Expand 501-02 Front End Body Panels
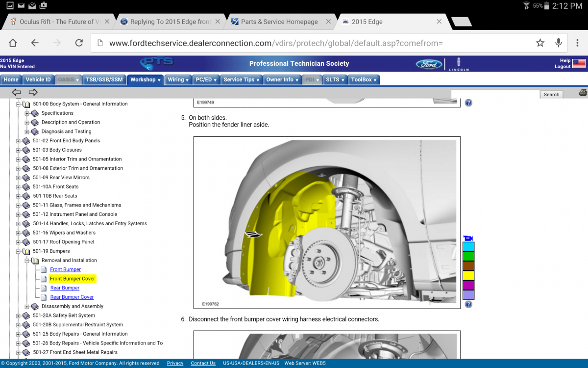The width and height of the screenshot is (588, 368). 19,141
